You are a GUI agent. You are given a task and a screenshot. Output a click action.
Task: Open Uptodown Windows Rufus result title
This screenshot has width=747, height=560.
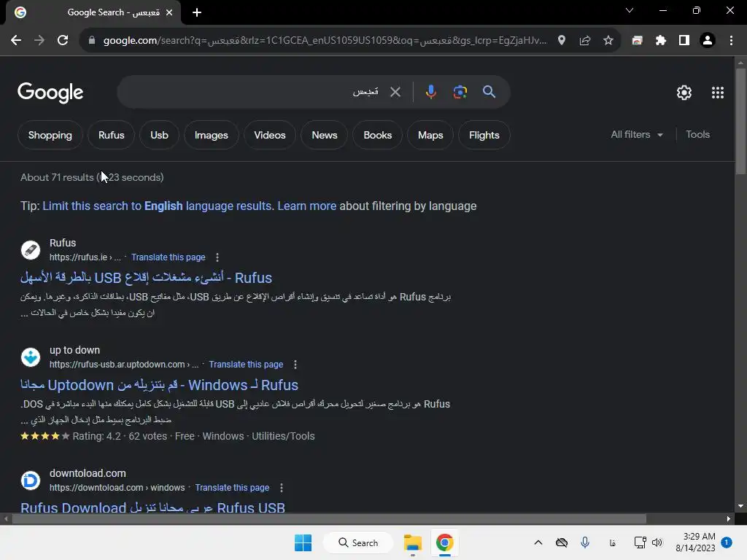[x=159, y=385]
